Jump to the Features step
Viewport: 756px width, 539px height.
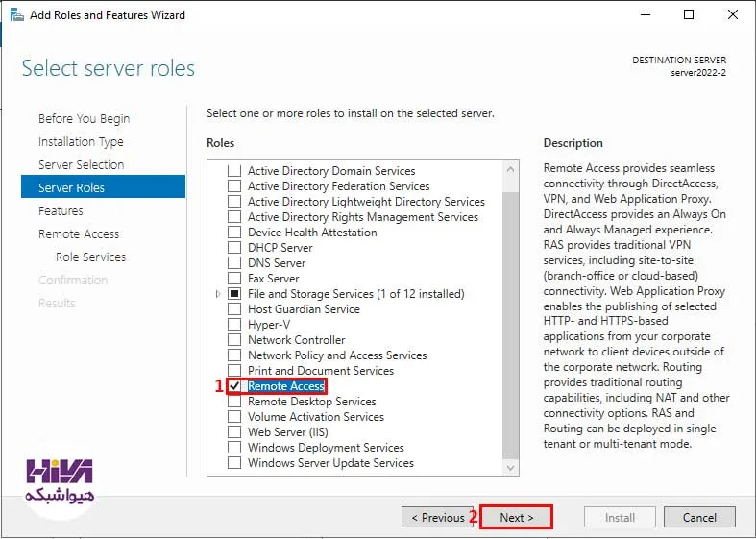pos(61,210)
